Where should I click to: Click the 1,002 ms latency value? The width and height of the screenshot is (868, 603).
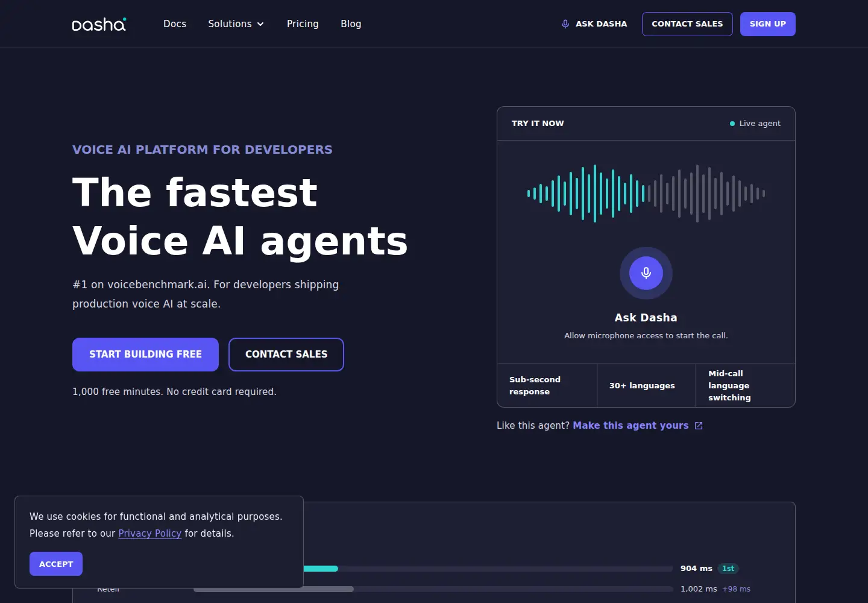tap(699, 589)
